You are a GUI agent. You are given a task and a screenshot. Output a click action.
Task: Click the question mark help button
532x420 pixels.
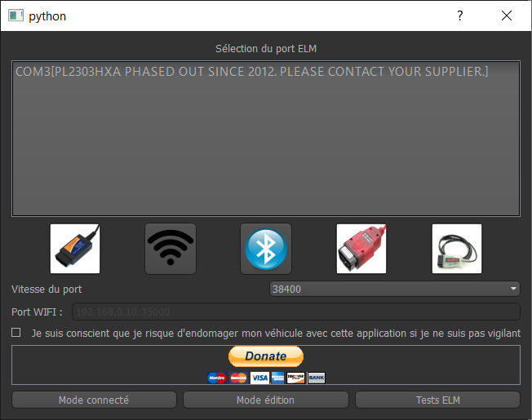459,15
